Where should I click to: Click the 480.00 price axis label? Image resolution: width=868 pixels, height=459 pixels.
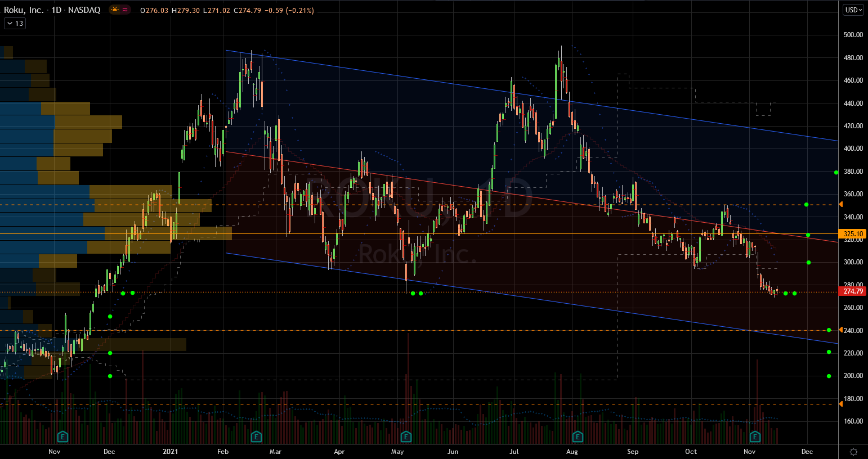[853, 58]
